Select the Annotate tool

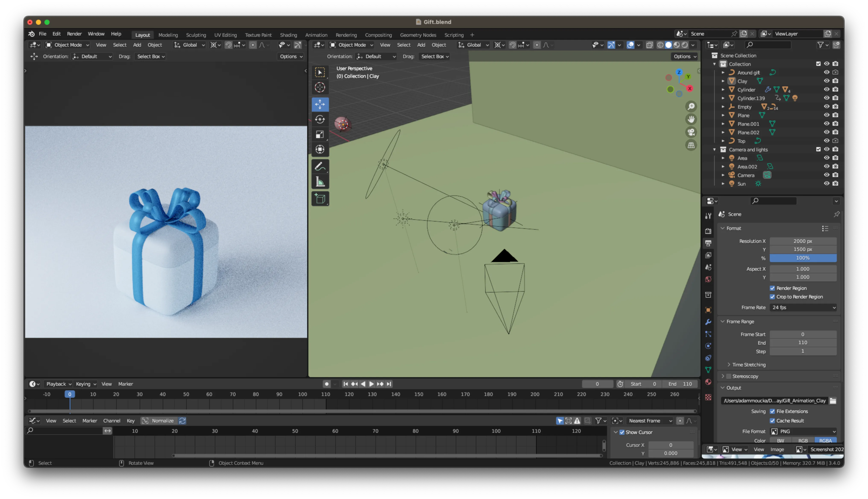pyautogui.click(x=320, y=167)
